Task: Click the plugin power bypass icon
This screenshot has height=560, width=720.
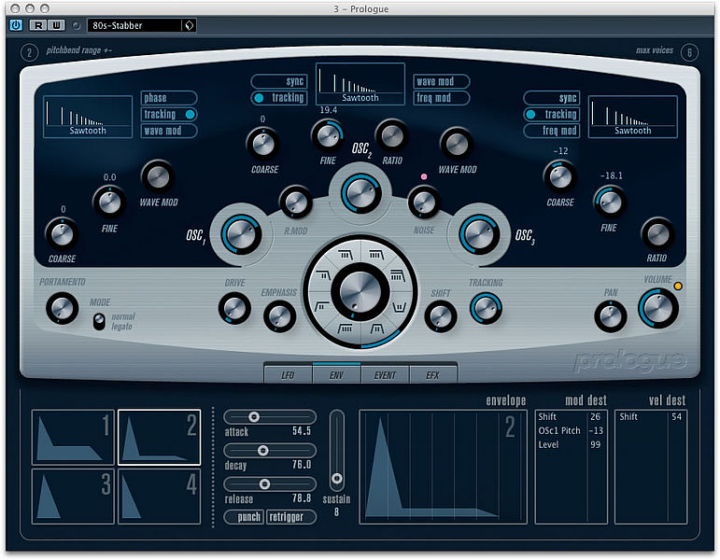Action: coord(16,25)
